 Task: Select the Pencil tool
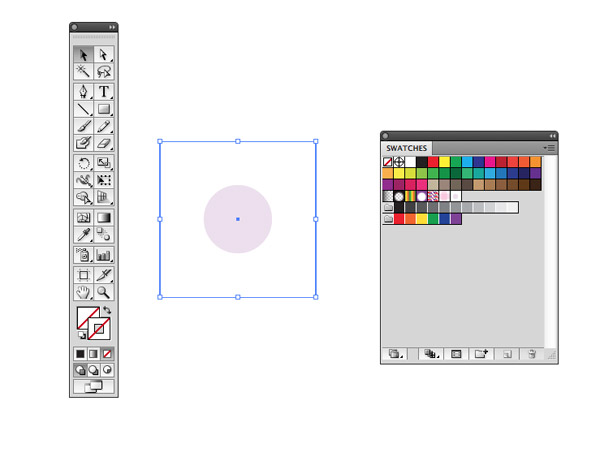104,126
